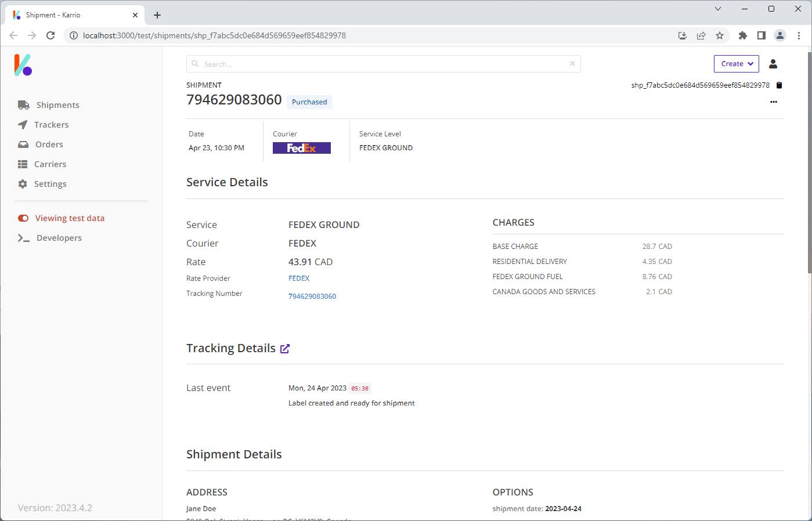This screenshot has width=812, height=521.
Task: Clear the search field with the X
Action: pyautogui.click(x=572, y=64)
